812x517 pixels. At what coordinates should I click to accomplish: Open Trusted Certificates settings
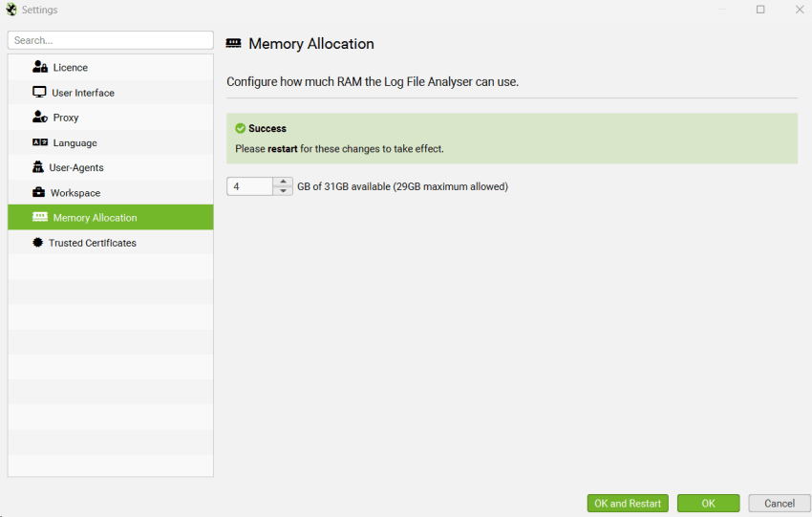tap(110, 243)
